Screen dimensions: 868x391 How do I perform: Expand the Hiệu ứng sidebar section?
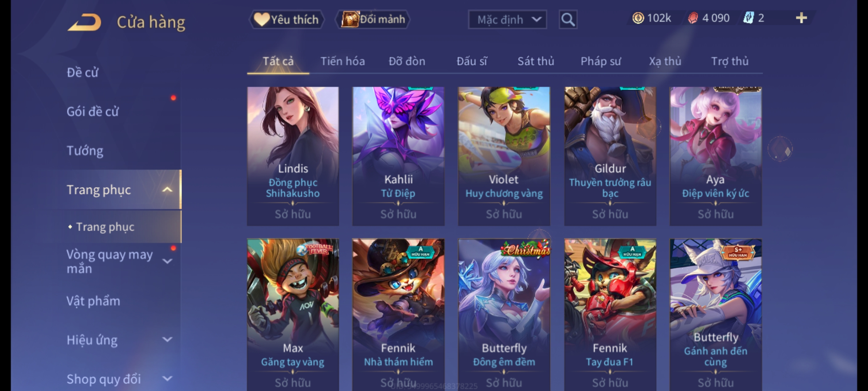pos(167,340)
